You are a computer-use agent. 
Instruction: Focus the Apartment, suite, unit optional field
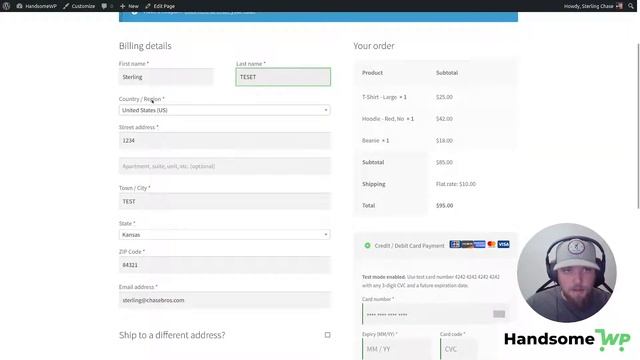(x=224, y=166)
